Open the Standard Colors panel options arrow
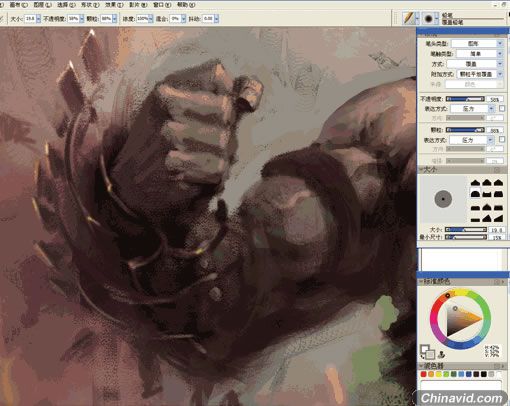510x406 pixels. click(503, 282)
